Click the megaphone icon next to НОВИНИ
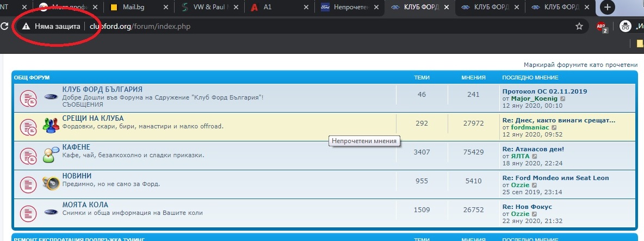644x241 pixels. pyautogui.click(x=51, y=183)
